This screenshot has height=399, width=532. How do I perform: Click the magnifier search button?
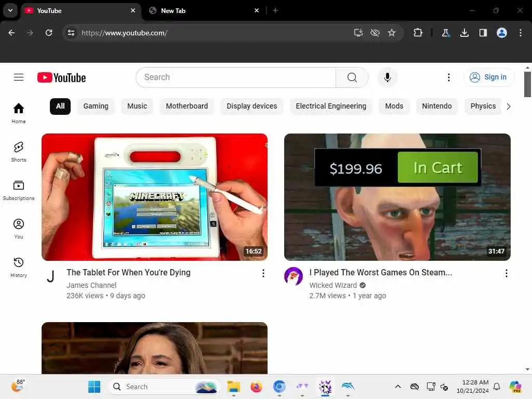[x=352, y=77]
